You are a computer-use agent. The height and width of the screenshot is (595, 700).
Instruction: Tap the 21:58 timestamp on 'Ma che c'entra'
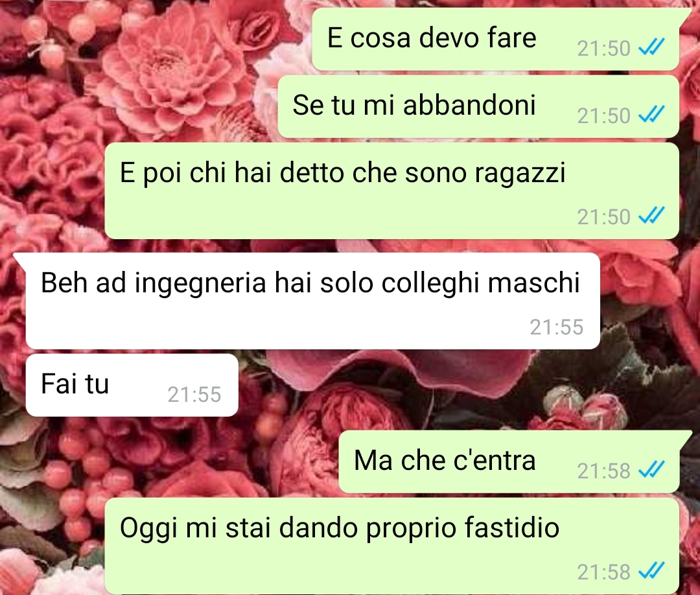click(603, 471)
